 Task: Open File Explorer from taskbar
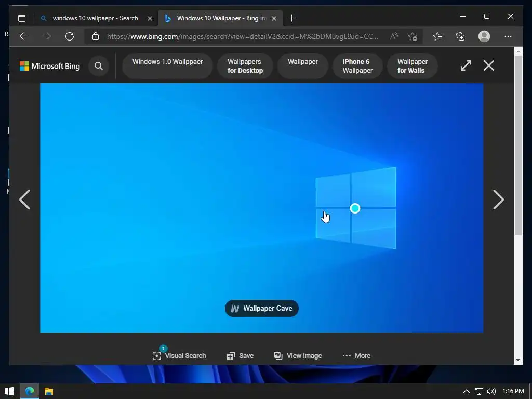coord(49,391)
